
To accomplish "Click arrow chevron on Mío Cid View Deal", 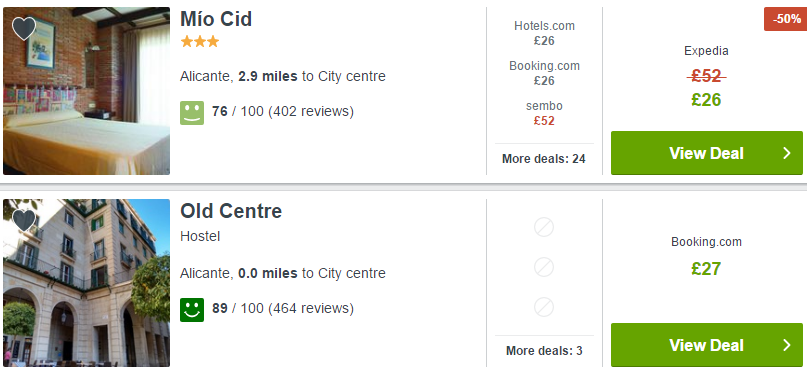I will click(786, 153).
